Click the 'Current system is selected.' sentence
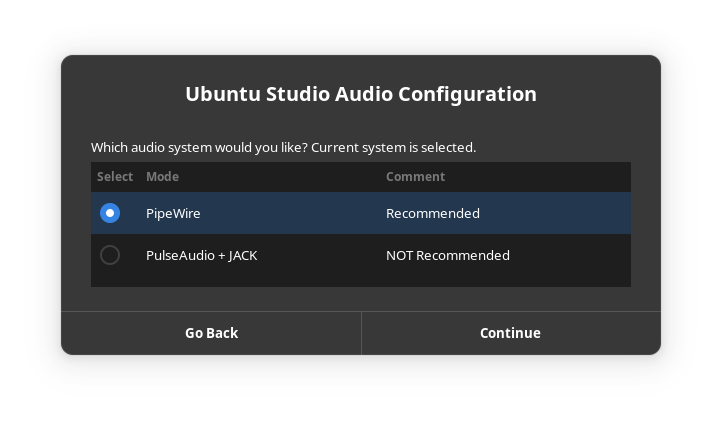This screenshot has width=722, height=422. [393, 147]
